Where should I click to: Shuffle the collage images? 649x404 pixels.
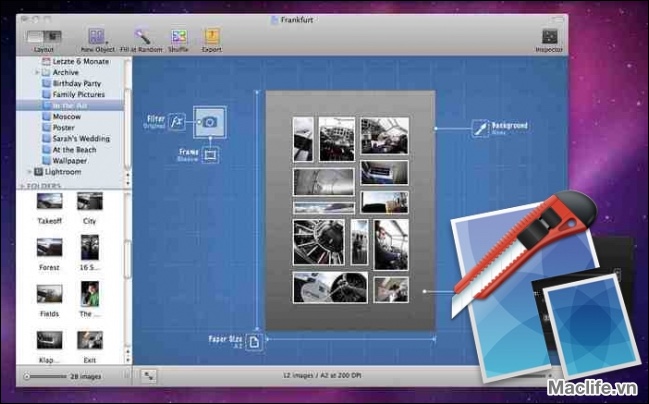(x=179, y=36)
